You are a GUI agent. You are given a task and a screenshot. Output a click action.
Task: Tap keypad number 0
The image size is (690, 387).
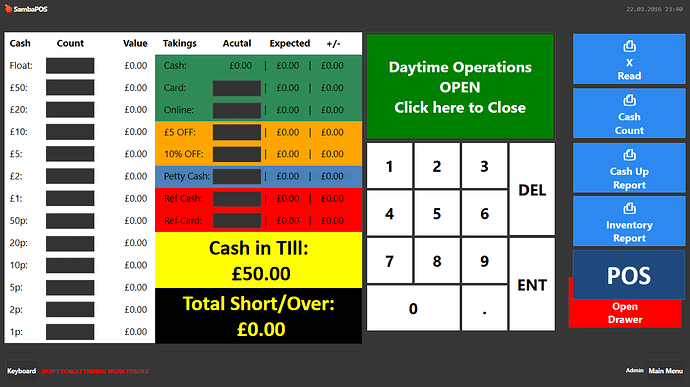[x=413, y=308]
